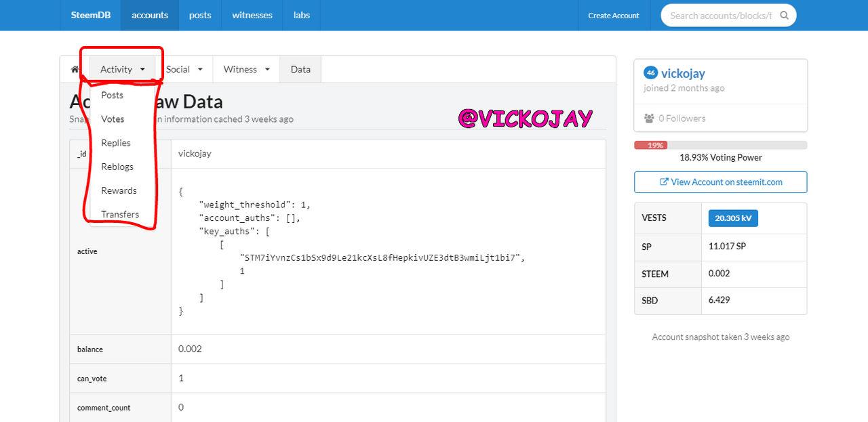Go to accounts in navbar
Viewport: 868px width, 422px height.
[150, 15]
